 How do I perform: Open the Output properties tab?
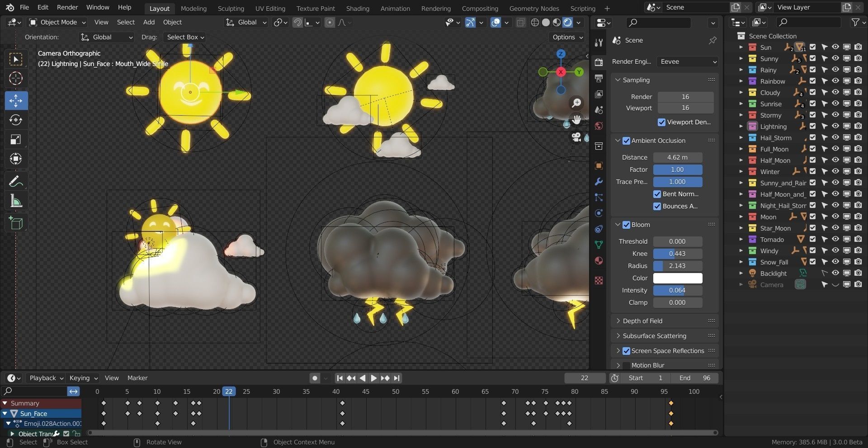[599, 78]
